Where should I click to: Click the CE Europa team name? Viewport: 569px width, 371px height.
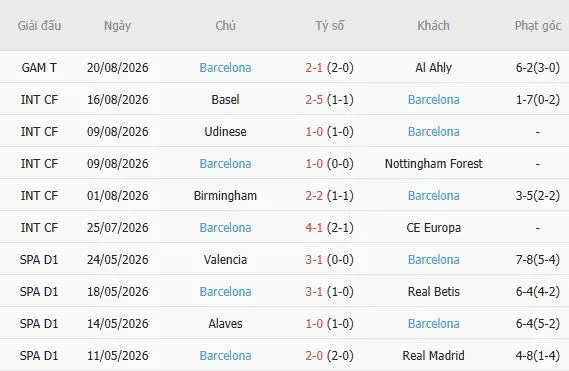[434, 228]
